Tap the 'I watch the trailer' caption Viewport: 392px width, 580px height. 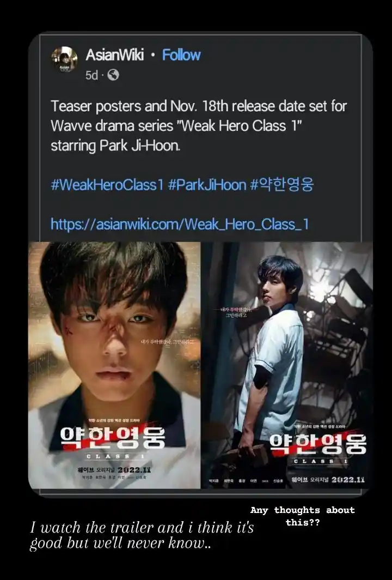(x=142, y=535)
